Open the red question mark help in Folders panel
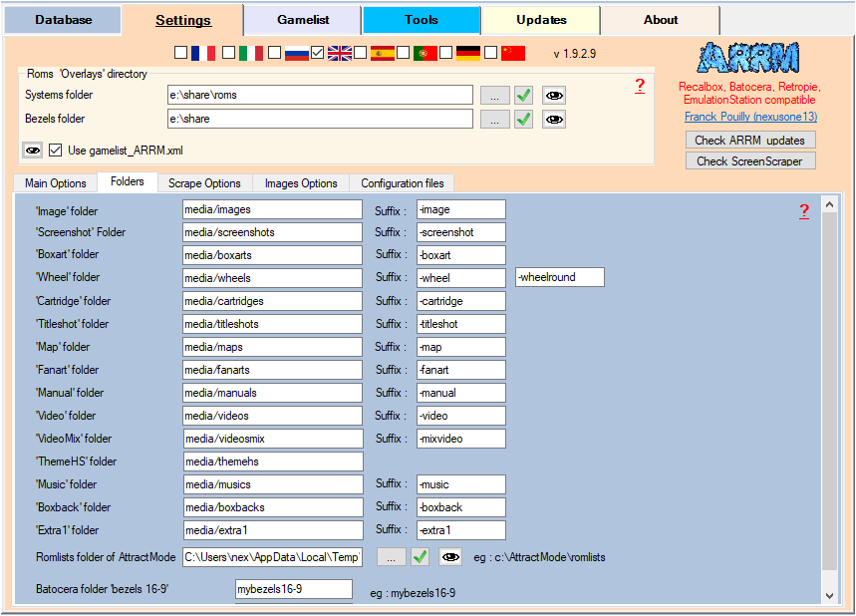This screenshot has width=856, height=616. pos(804,211)
